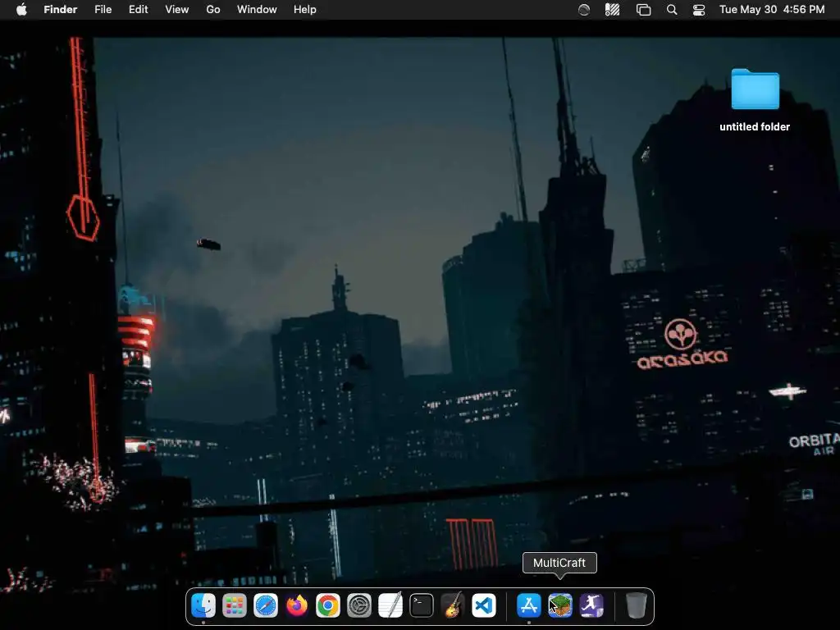Image resolution: width=840 pixels, height=630 pixels.
Task: Click the Stage Manager windows icon in menu bar
Action: (643, 10)
